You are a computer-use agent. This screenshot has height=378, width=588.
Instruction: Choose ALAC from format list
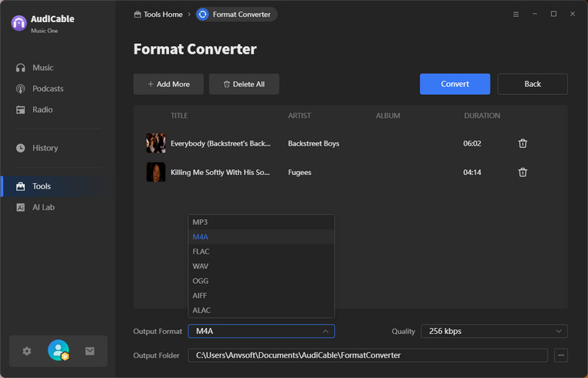click(262, 310)
